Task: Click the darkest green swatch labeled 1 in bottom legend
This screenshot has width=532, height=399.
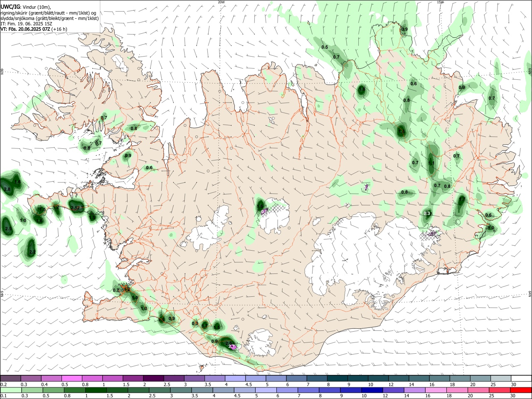Action: [96, 390]
